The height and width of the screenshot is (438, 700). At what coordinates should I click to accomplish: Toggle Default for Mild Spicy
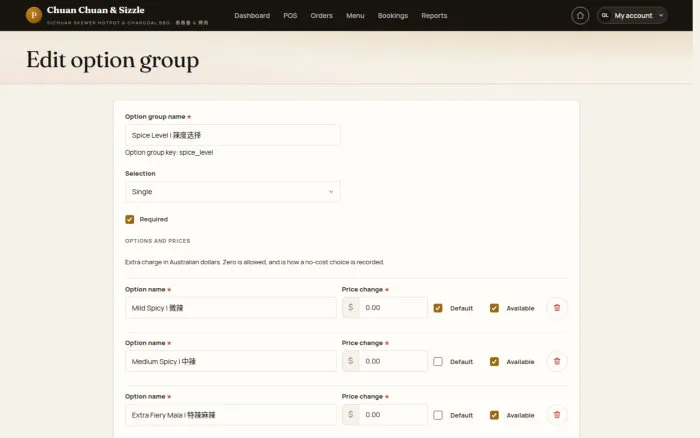(x=438, y=308)
